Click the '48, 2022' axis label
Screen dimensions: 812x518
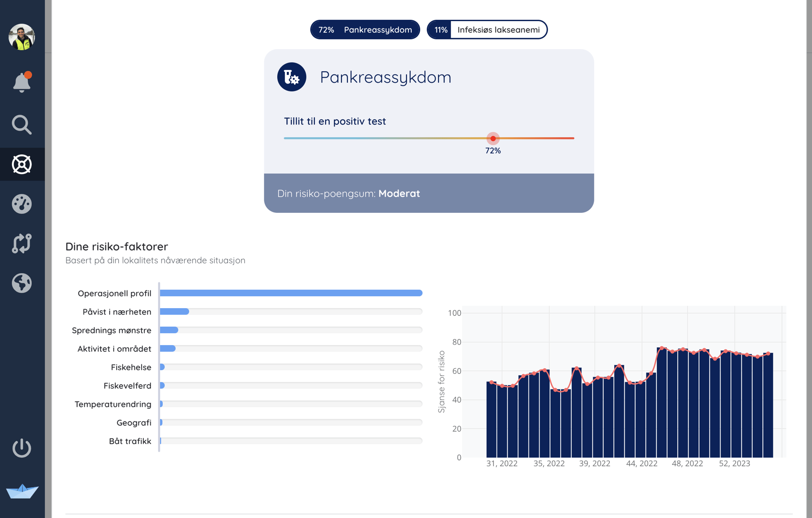(x=687, y=464)
